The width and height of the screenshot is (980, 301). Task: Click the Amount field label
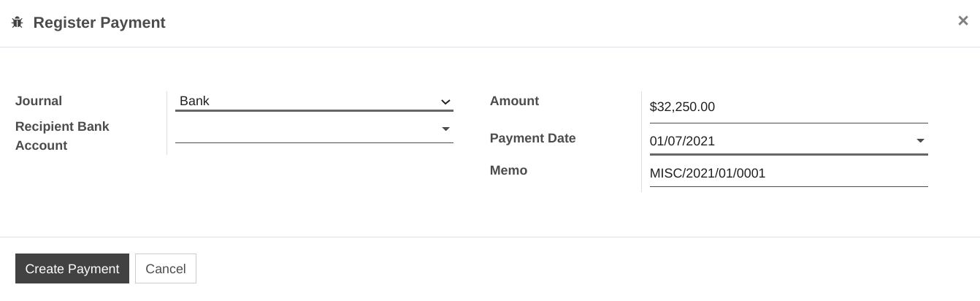click(x=514, y=101)
